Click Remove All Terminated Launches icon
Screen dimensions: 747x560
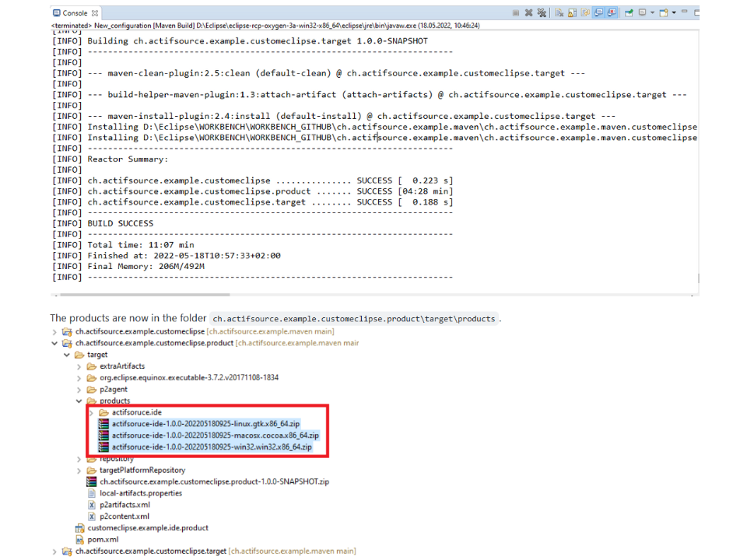[x=542, y=13]
